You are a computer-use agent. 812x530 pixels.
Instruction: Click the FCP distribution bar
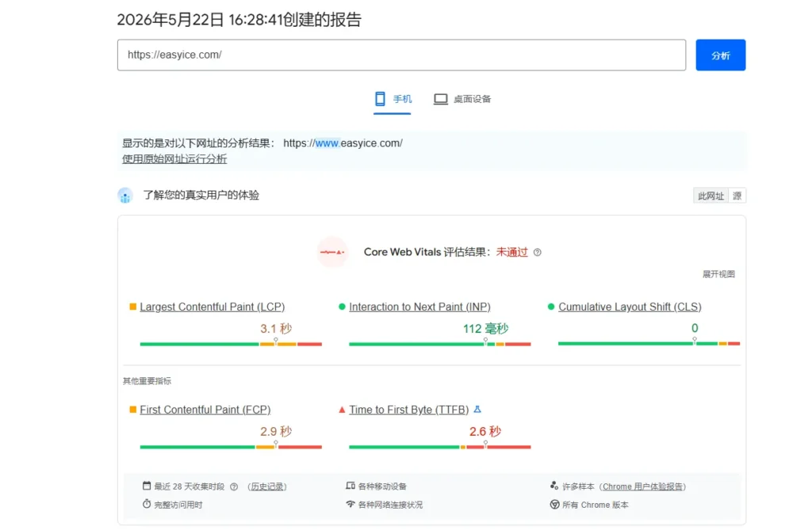tap(231, 447)
